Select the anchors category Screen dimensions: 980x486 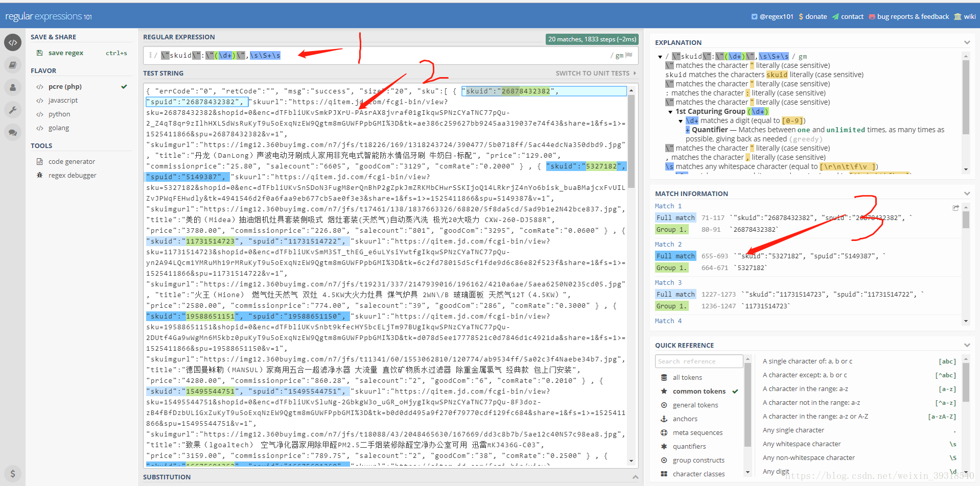click(685, 419)
